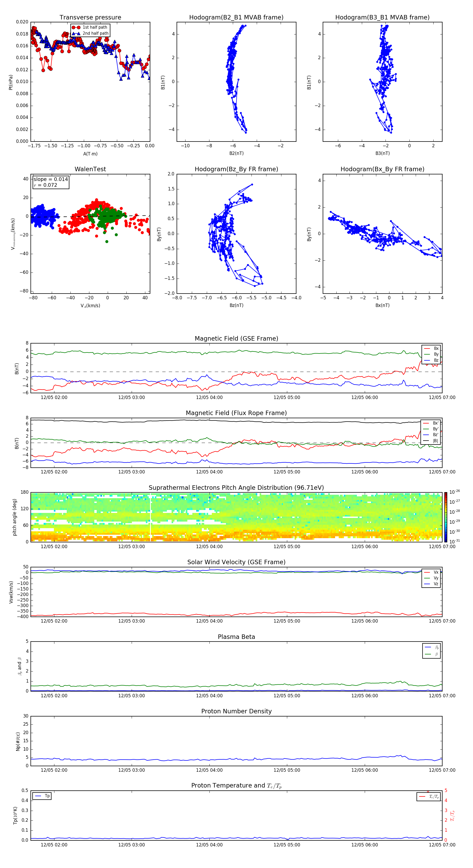This screenshot has width=473, height=868.
Task: Click the '1st half path' legend entry
Action: 90,27
